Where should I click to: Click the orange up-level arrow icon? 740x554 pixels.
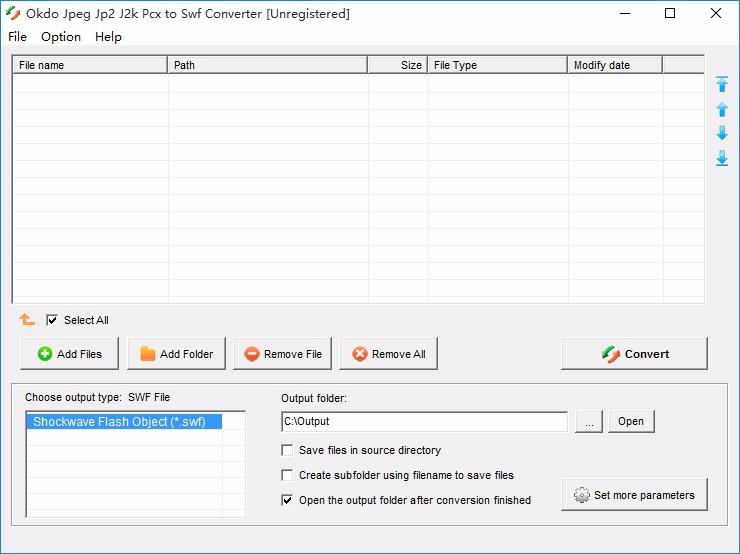[x=27, y=319]
